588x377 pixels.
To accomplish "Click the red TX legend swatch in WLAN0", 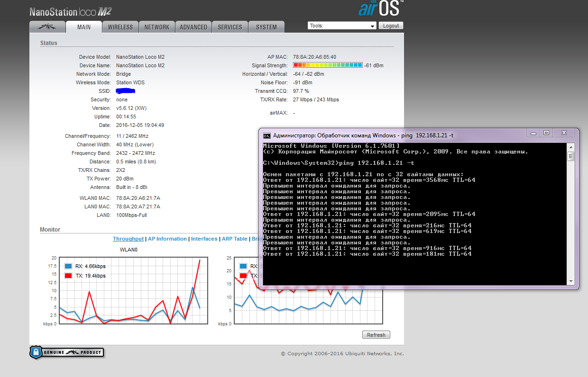I will 68,276.
